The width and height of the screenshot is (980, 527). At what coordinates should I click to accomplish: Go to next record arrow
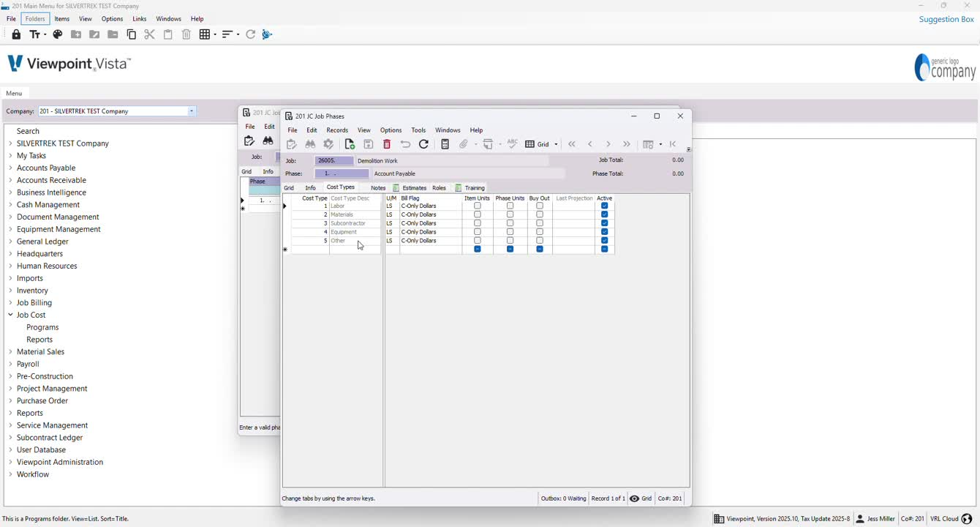608,144
